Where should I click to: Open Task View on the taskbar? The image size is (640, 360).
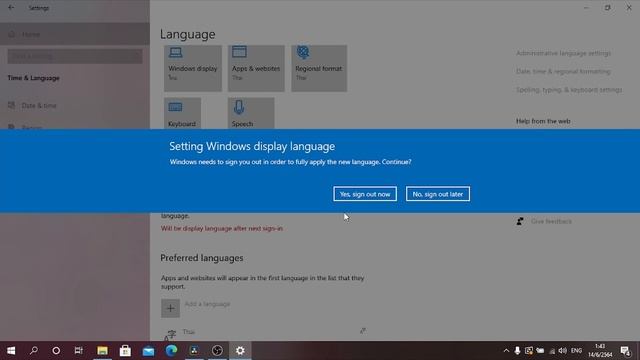click(x=78, y=351)
